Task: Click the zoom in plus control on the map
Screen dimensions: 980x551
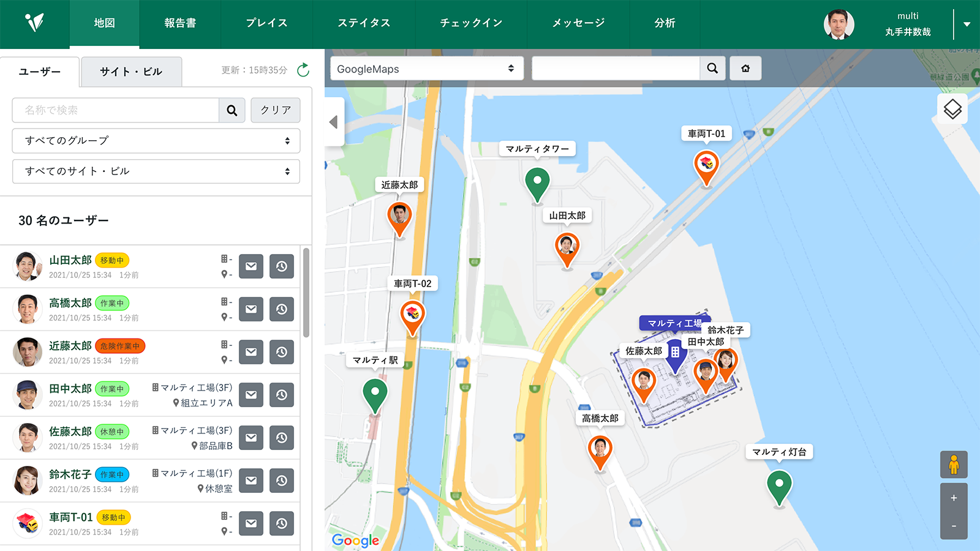Action: click(954, 498)
